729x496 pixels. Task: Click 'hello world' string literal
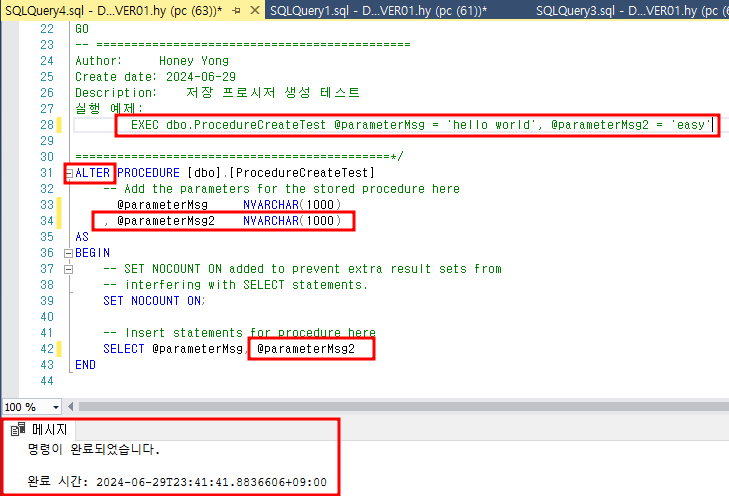click(491, 125)
